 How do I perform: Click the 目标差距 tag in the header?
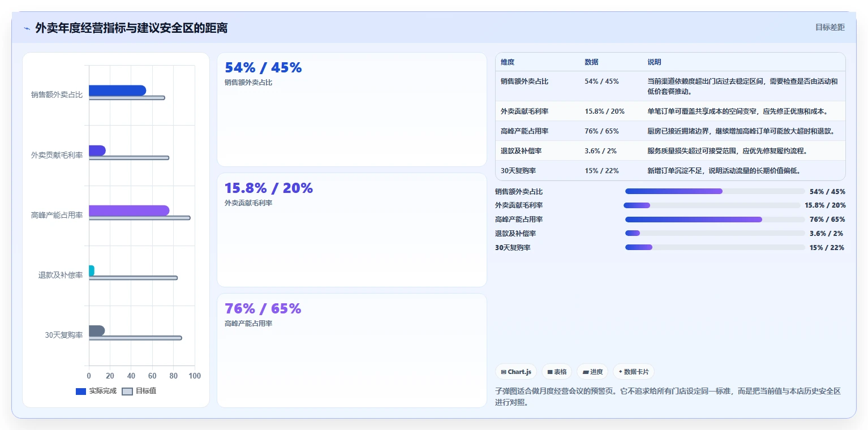(830, 27)
